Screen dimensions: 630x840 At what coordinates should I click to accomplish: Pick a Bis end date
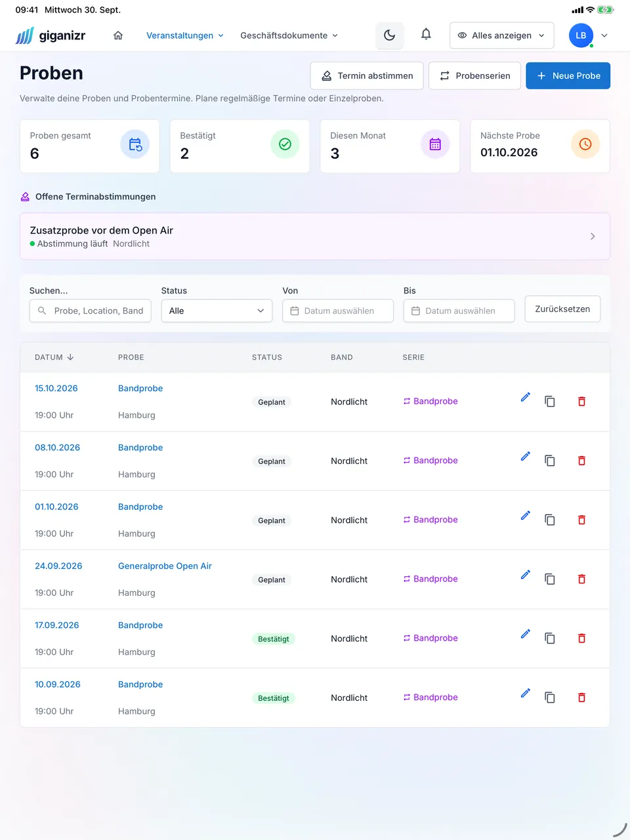click(459, 311)
